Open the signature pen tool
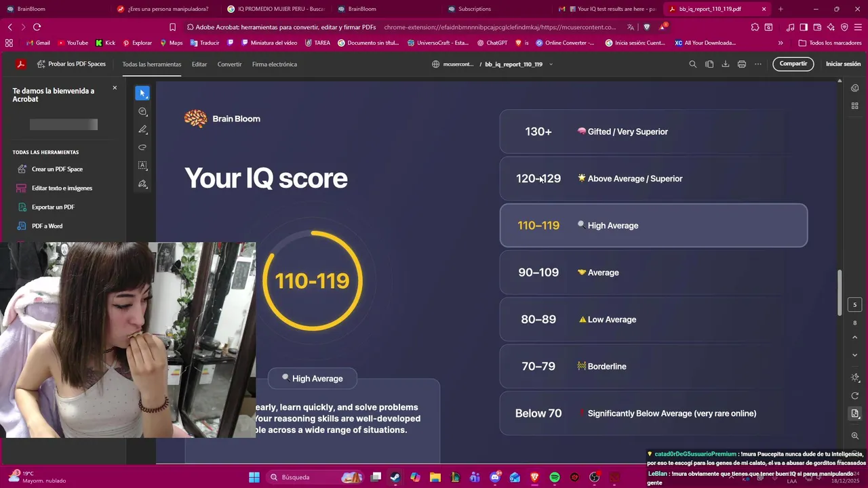The image size is (868, 488). pos(142,184)
